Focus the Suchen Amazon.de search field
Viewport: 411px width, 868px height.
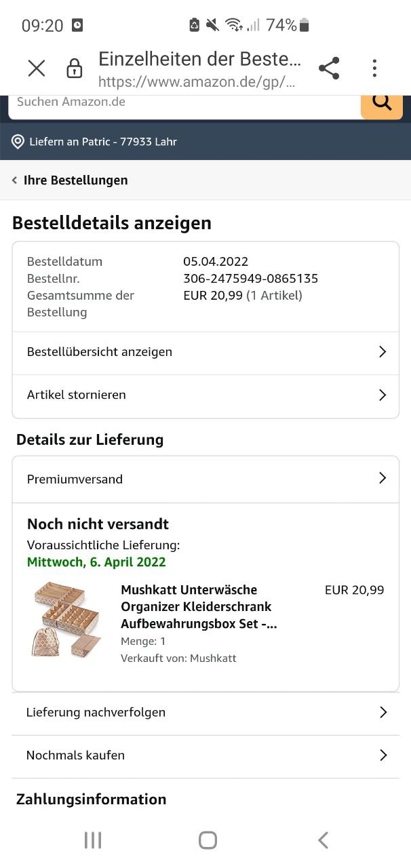coord(183,103)
